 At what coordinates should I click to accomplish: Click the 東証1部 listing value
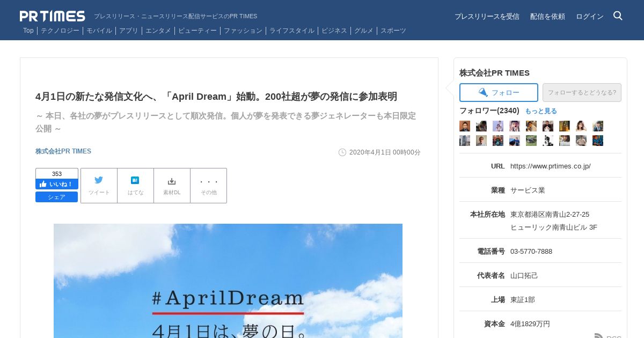523,299
